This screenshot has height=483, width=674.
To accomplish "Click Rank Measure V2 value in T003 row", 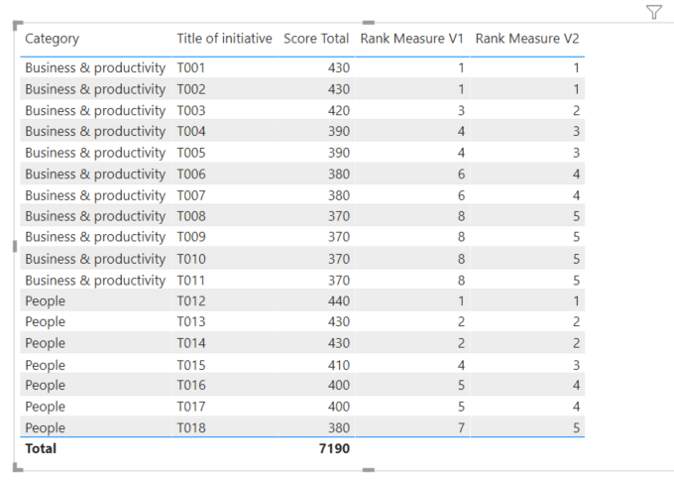I will coord(576,111).
